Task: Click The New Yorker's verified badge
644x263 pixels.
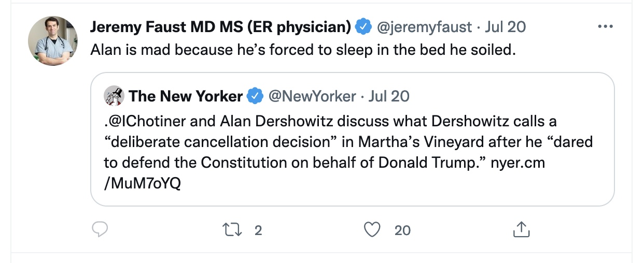Action: [x=254, y=96]
